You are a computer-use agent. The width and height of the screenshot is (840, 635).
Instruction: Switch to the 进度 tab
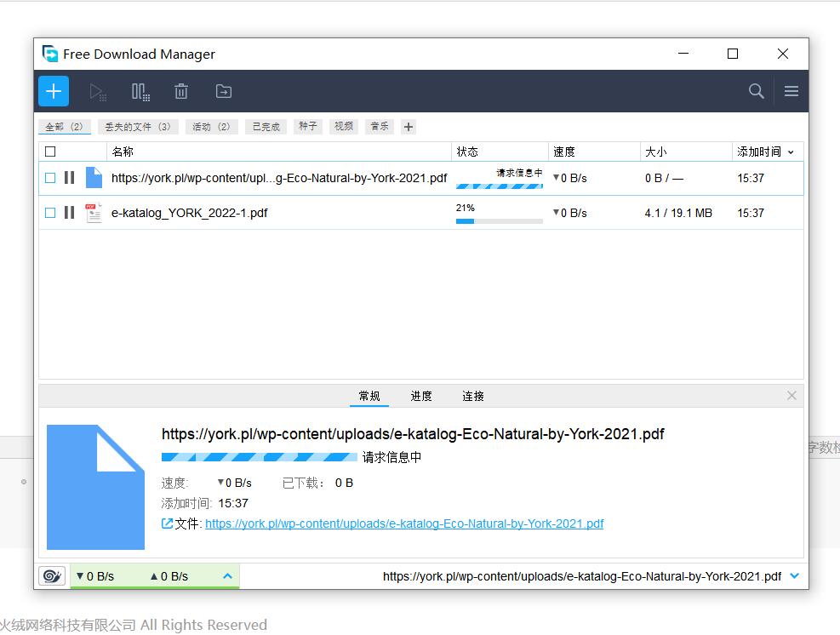point(421,396)
